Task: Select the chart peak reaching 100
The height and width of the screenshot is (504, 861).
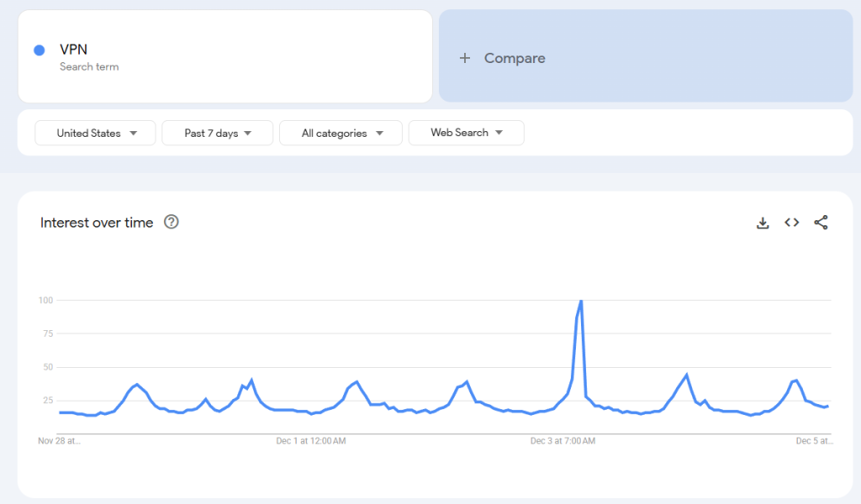Action: 581,301
